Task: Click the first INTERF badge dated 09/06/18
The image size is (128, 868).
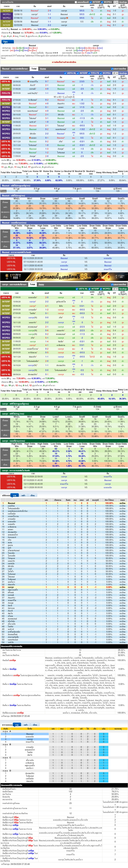Action: click(x=6, y=11)
